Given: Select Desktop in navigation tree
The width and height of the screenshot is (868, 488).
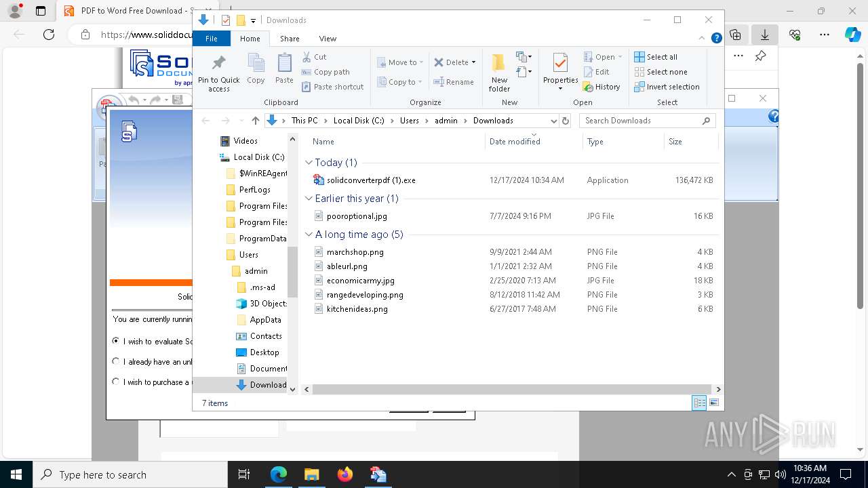Looking at the screenshot, I should point(264,352).
